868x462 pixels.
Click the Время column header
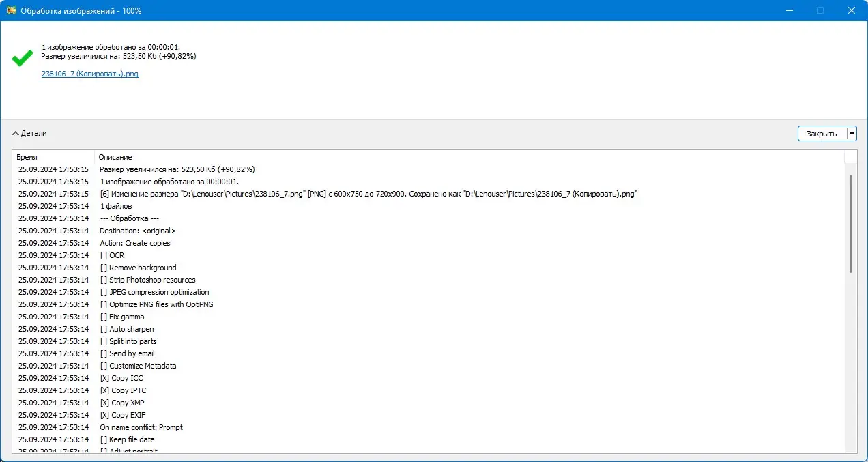[x=53, y=157]
